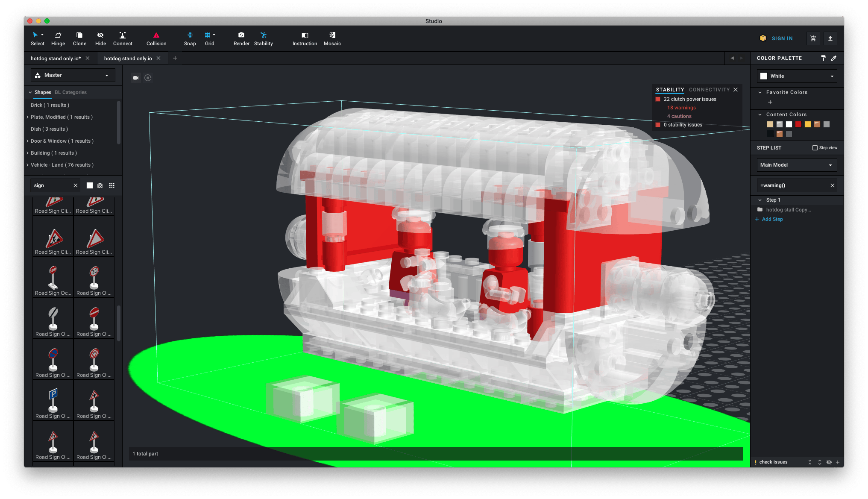Switch to the CONNECTIVITY tab
Screen dimensions: 868x499
[x=709, y=90]
